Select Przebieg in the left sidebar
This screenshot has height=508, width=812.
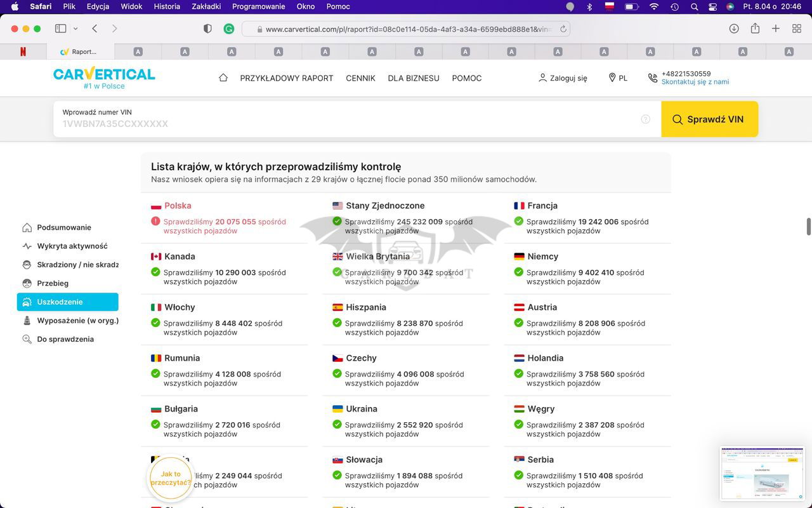point(53,283)
